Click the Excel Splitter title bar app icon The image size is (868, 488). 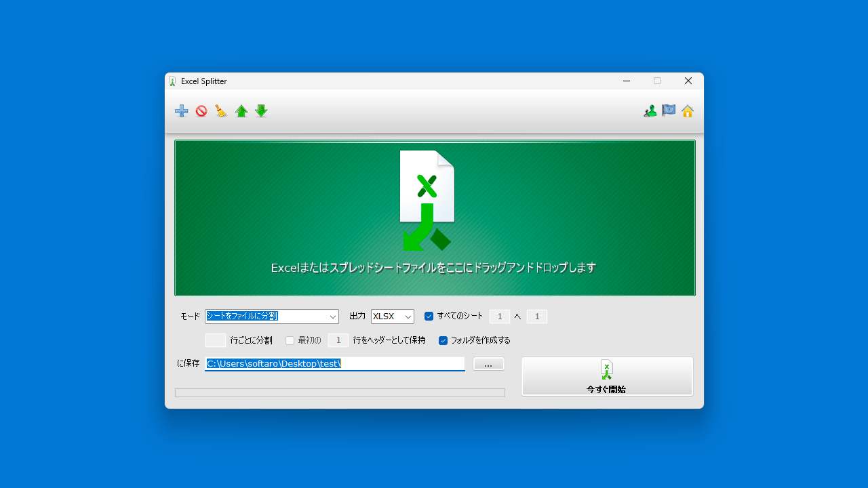tap(173, 81)
